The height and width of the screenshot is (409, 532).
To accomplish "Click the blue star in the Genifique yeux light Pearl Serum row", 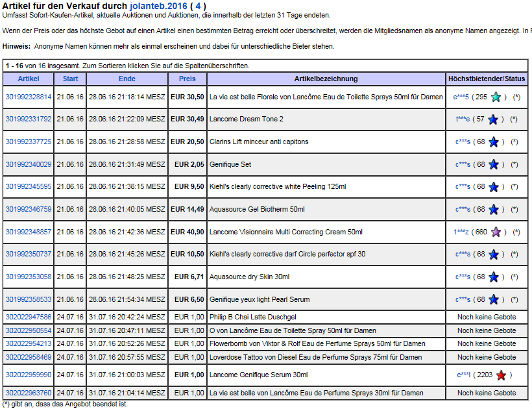I will pyautogui.click(x=493, y=300).
